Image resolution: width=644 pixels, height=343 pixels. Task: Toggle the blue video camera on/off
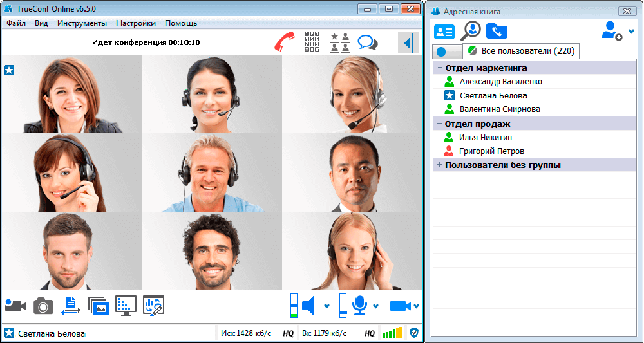(x=400, y=306)
